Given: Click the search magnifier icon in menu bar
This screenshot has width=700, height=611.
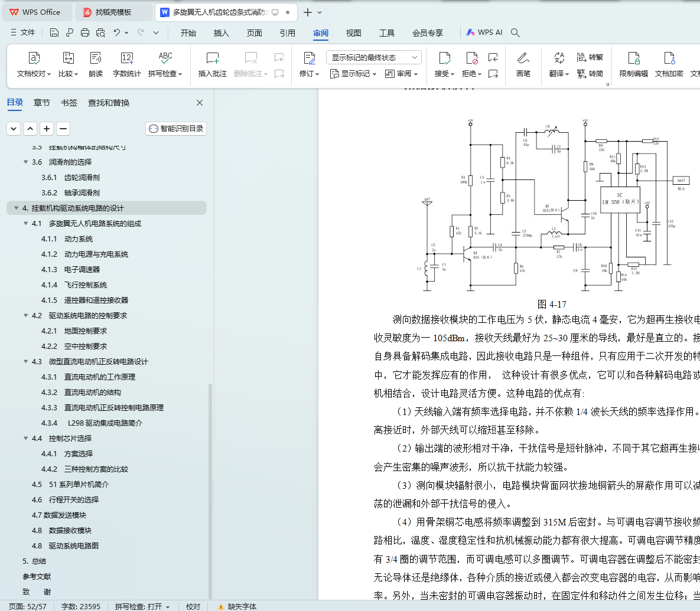Looking at the screenshot, I should tap(515, 32).
